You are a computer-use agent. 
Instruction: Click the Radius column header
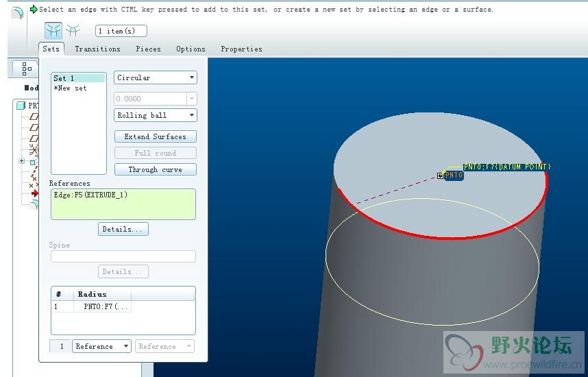click(x=102, y=294)
